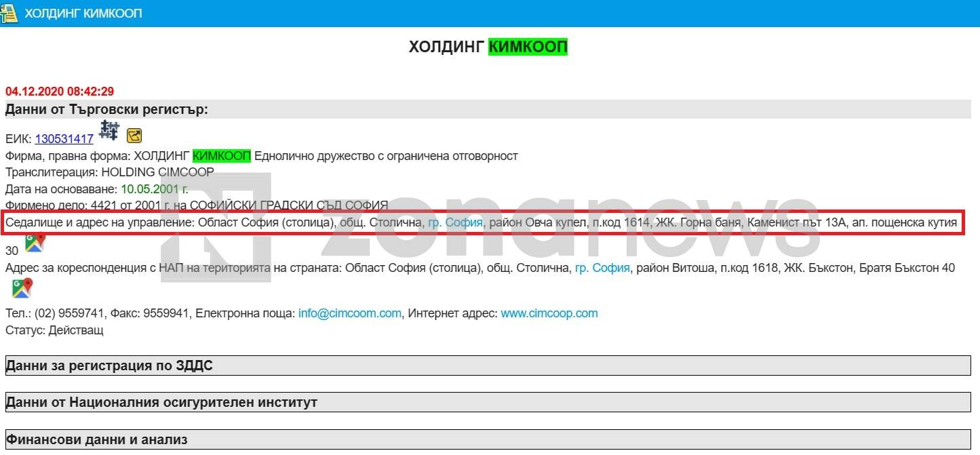
Task: Follow the гр. София link in the correspondence address
Action: click(602, 268)
